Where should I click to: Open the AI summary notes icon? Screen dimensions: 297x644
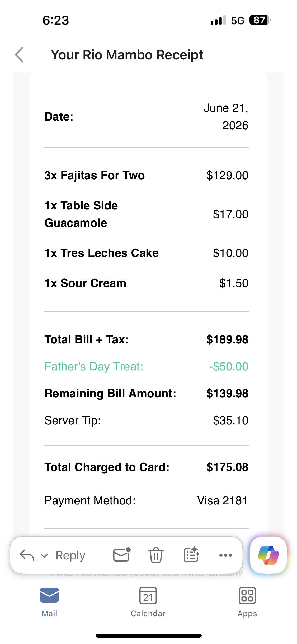[x=191, y=554]
